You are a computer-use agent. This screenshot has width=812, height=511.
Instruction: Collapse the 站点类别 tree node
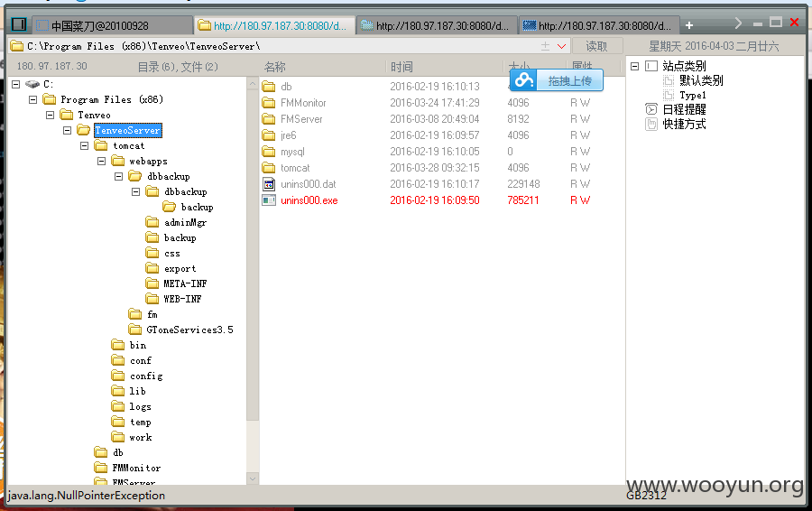tap(635, 66)
